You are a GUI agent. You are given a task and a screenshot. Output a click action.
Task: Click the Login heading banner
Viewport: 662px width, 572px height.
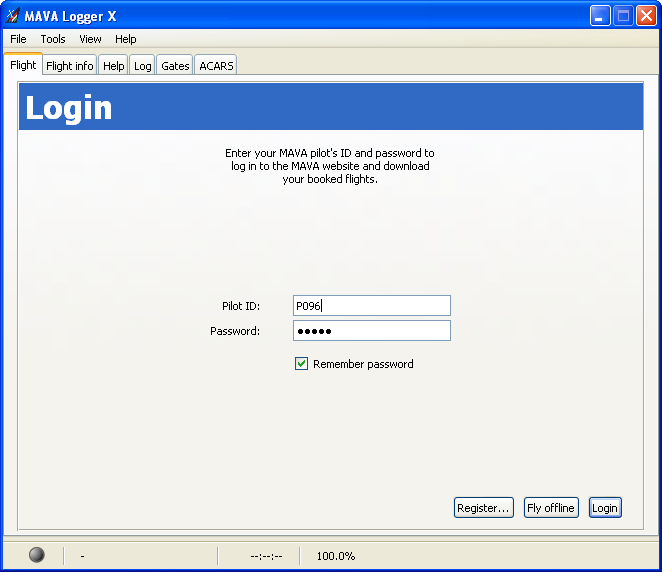pyautogui.click(x=331, y=106)
